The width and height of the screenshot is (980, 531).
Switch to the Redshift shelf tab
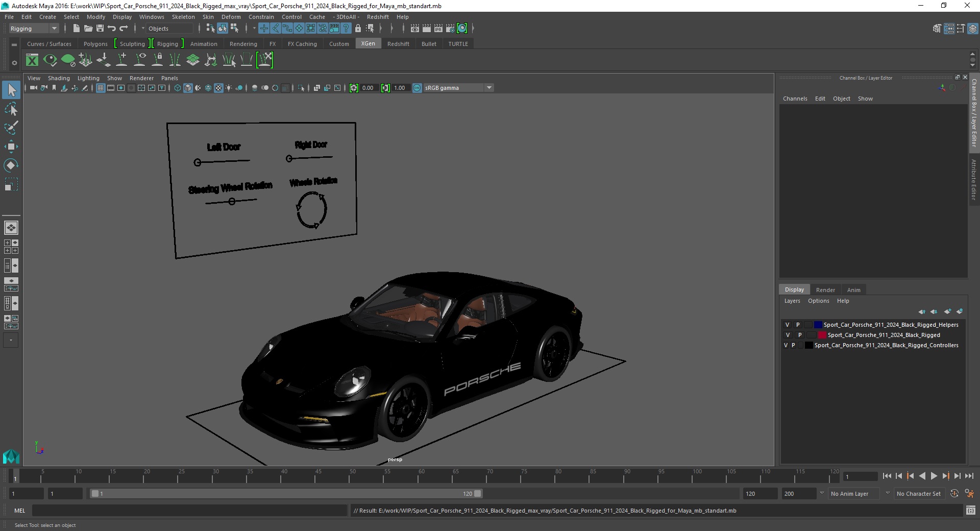click(398, 44)
